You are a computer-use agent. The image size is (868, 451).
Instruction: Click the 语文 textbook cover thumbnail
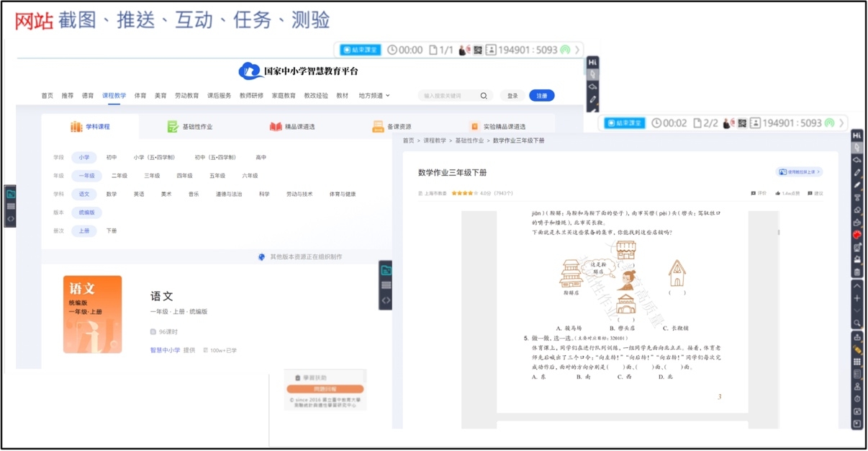(92, 314)
